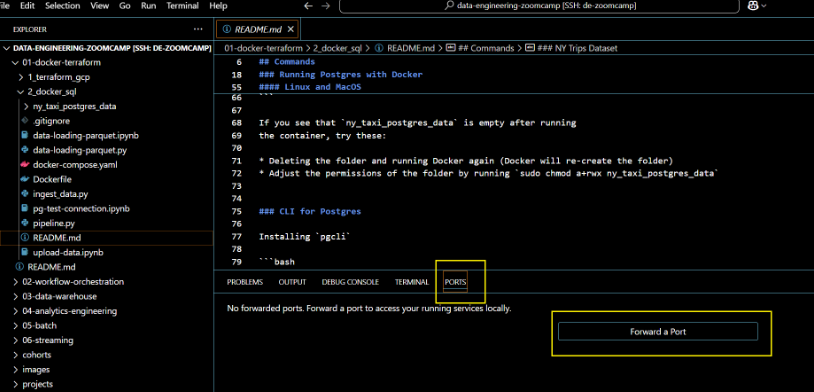Open the Edit menu

click(27, 6)
